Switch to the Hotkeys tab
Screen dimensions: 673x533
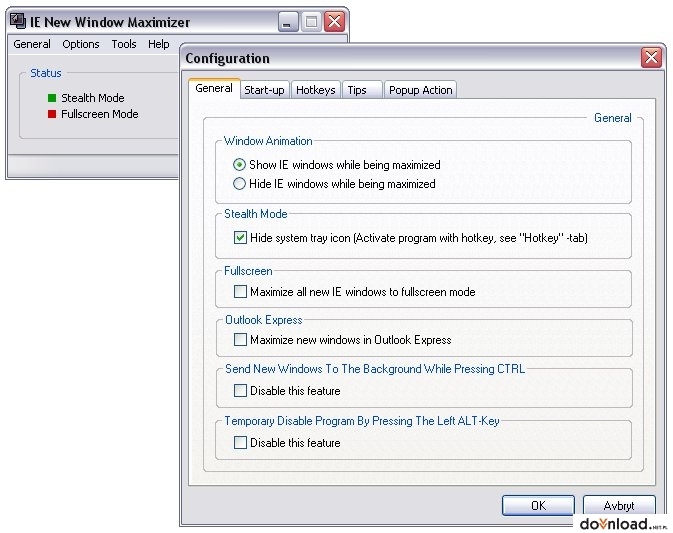[x=316, y=90]
